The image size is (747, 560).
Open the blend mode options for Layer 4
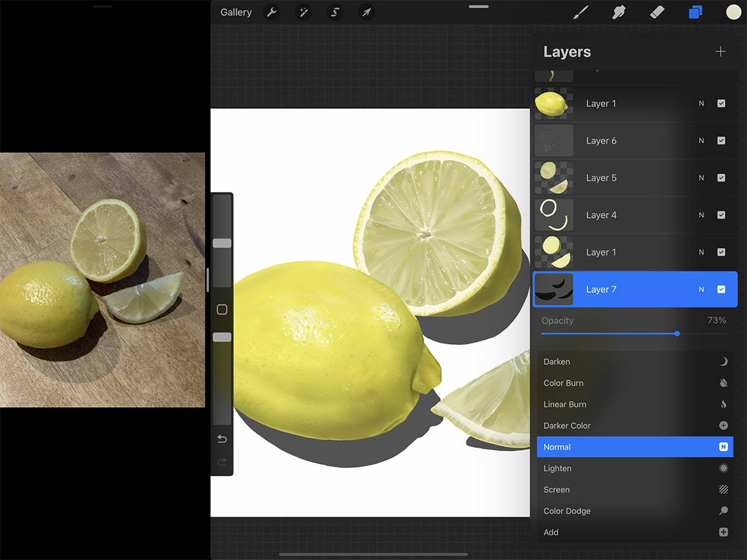[701, 215]
